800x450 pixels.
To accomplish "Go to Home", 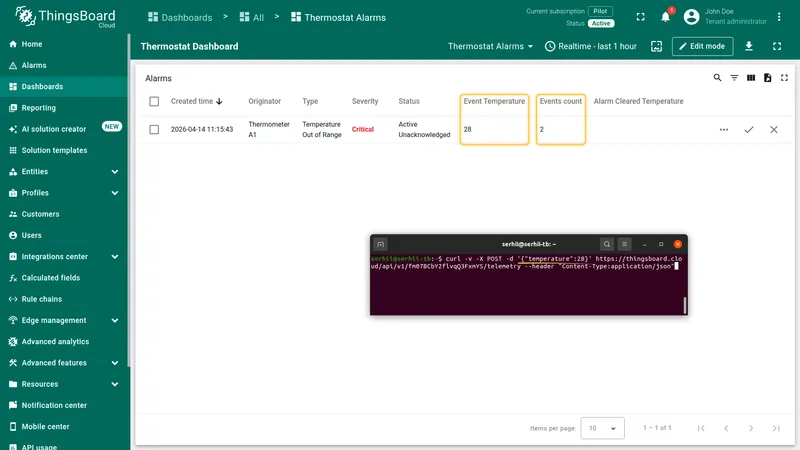I will coord(64,44).
